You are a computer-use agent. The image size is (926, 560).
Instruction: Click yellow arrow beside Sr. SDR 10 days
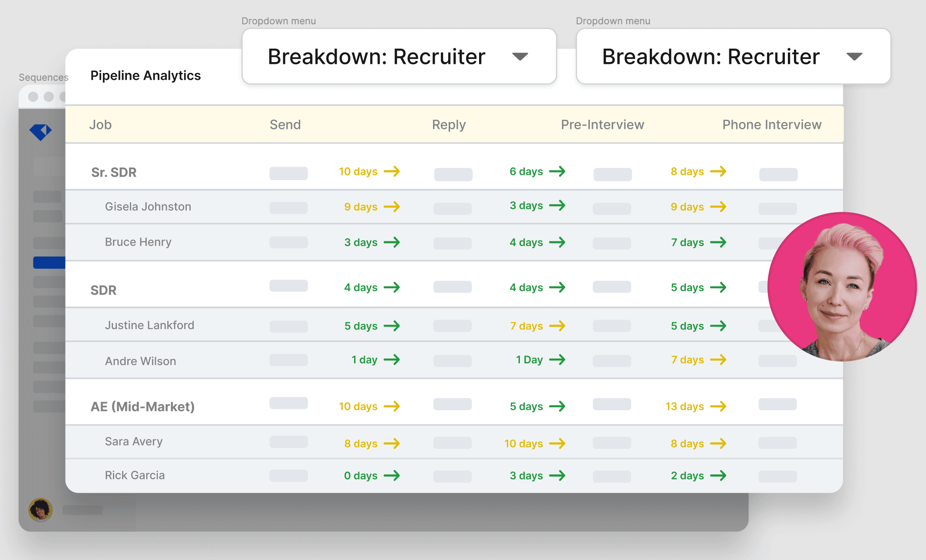coord(391,171)
